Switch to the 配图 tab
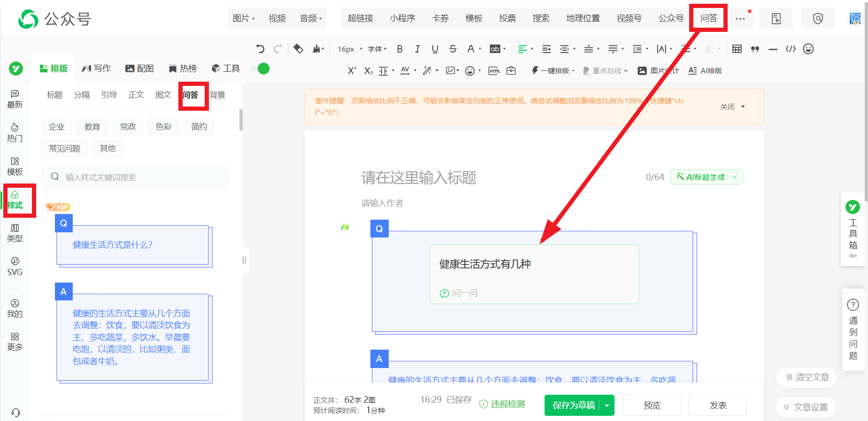This screenshot has height=421, width=868. coord(139,69)
